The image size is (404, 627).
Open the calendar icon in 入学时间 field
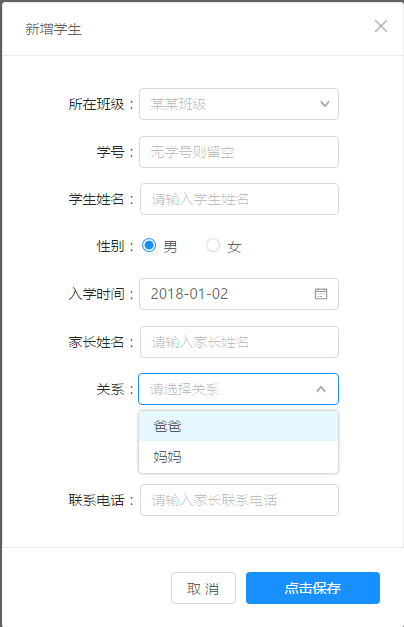tap(321, 294)
